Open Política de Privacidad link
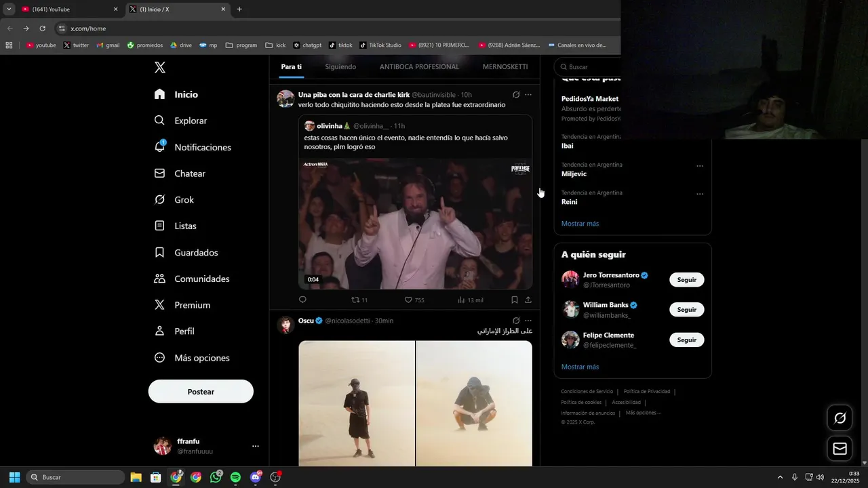The width and height of the screenshot is (868, 488). 647,391
